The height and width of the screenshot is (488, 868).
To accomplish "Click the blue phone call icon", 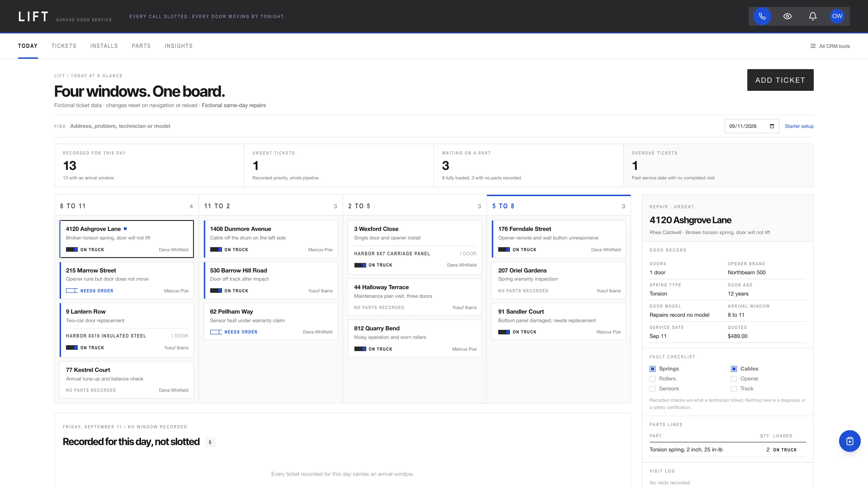I will (x=762, y=16).
